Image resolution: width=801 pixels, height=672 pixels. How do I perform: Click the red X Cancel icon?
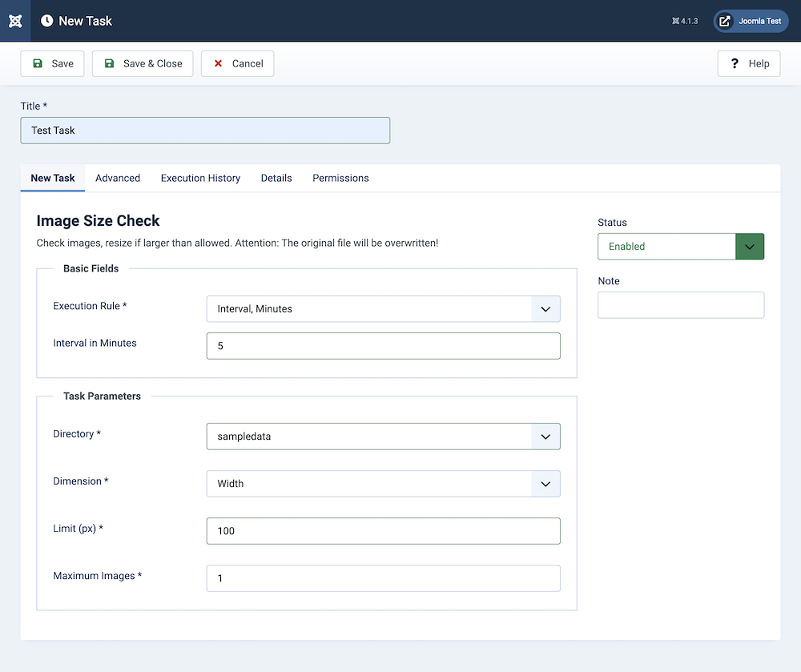(218, 63)
